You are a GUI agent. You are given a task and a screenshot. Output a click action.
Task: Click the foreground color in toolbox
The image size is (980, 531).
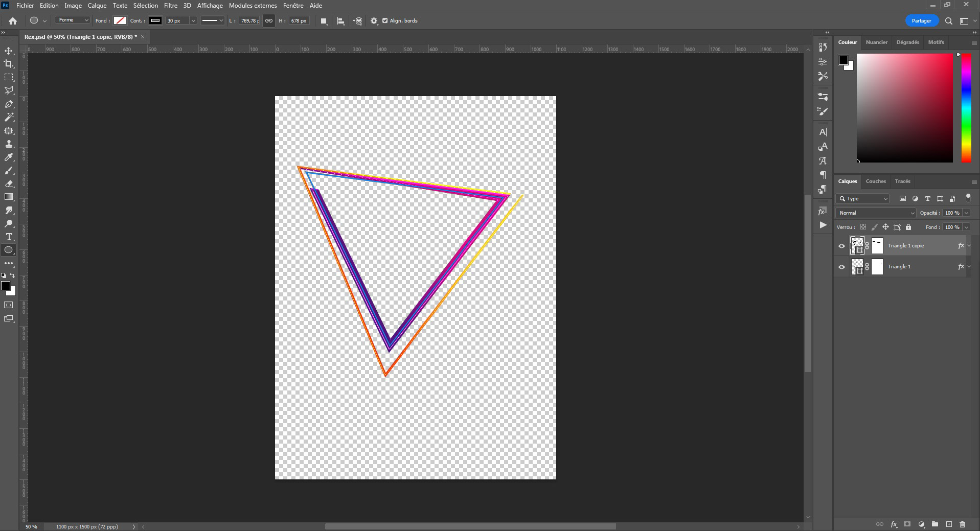point(5,286)
